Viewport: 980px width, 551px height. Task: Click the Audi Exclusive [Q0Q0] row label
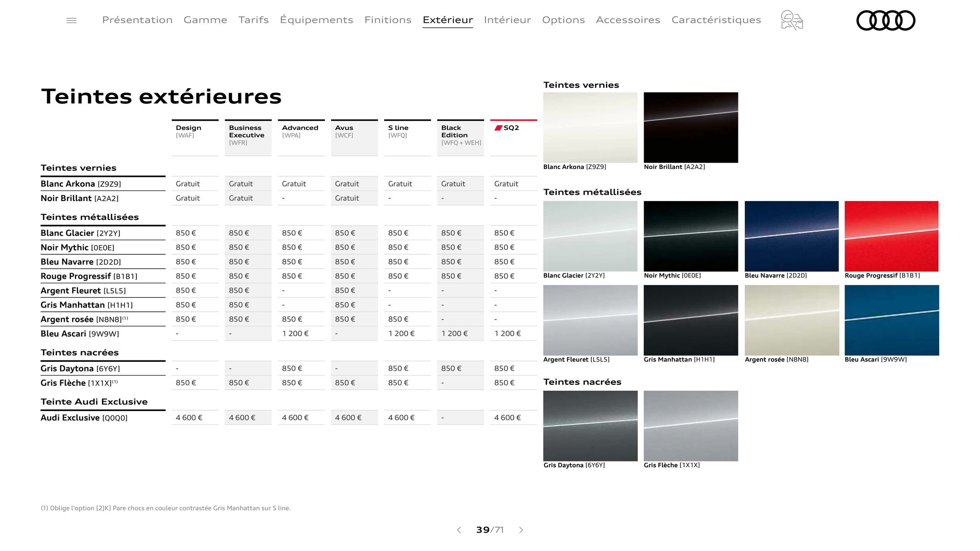coord(84,417)
